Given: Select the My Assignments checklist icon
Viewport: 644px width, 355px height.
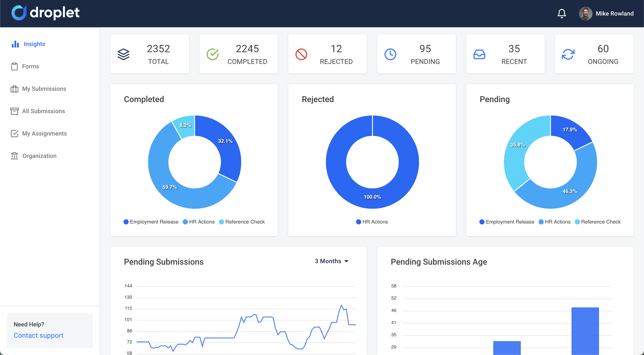Looking at the screenshot, I should click(15, 133).
